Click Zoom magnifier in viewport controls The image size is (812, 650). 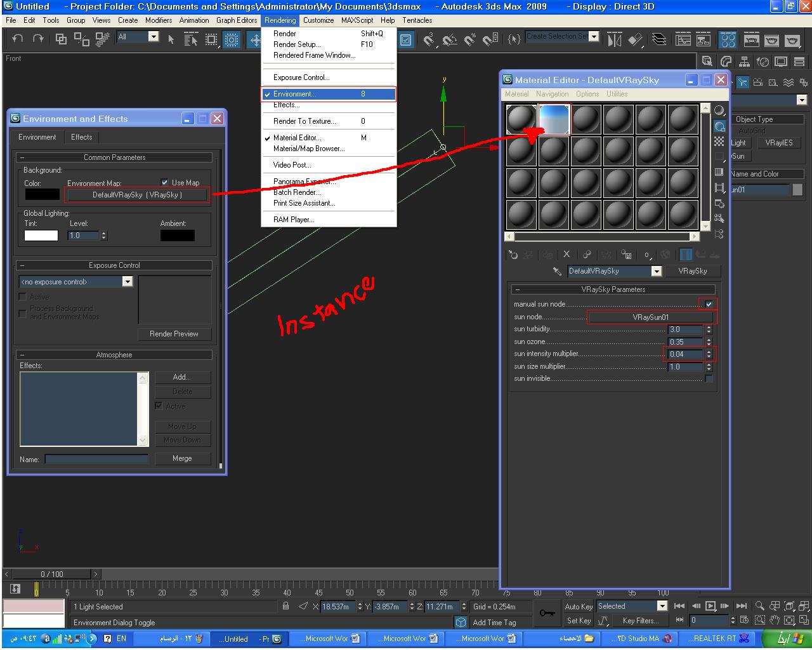coord(759,606)
